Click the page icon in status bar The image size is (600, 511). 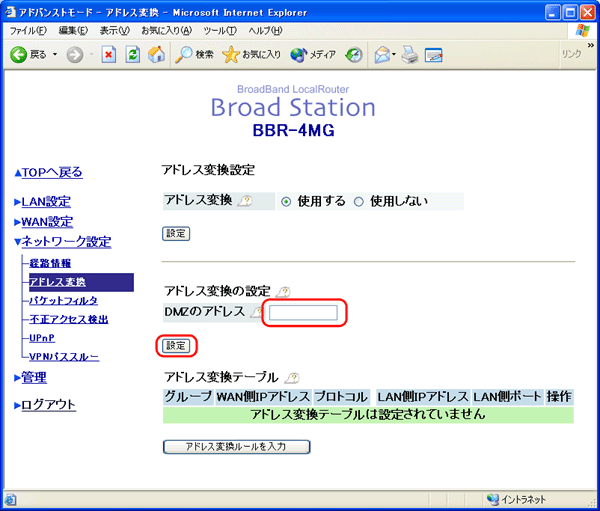click(x=10, y=500)
